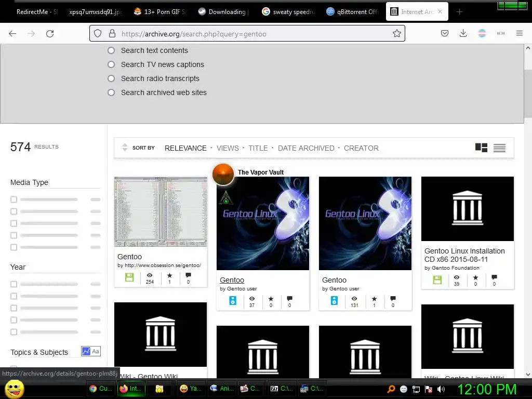The width and height of the screenshot is (532, 399).
Task: Sort results by Date Archived
Action: [x=306, y=148]
